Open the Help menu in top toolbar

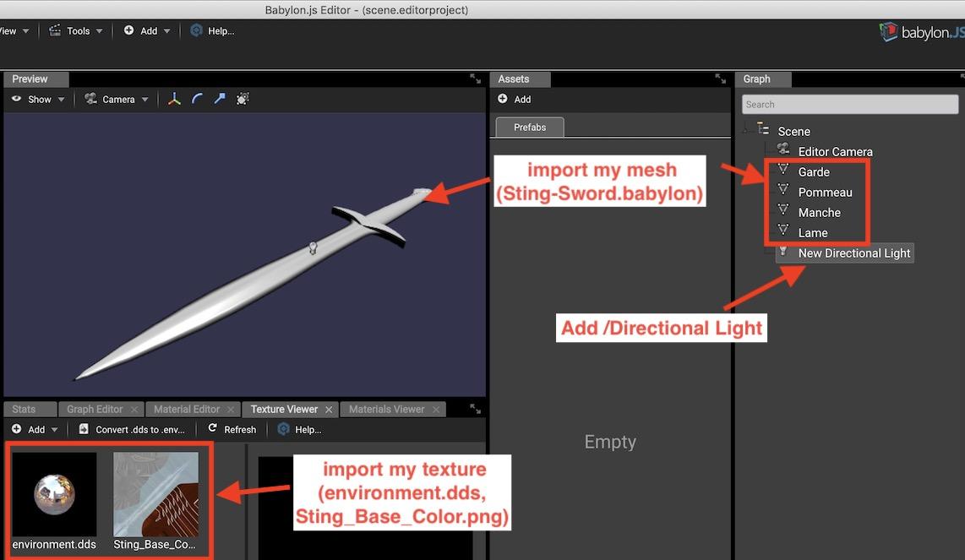click(x=213, y=30)
